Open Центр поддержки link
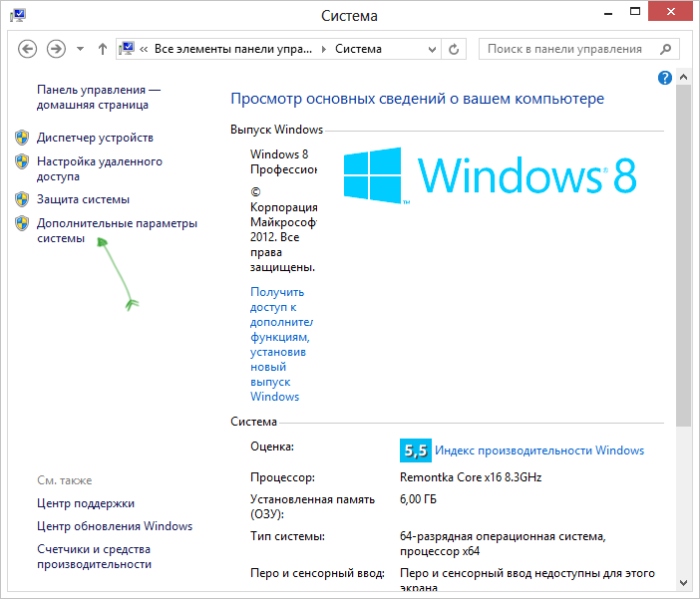The image size is (700, 599). 86,503
